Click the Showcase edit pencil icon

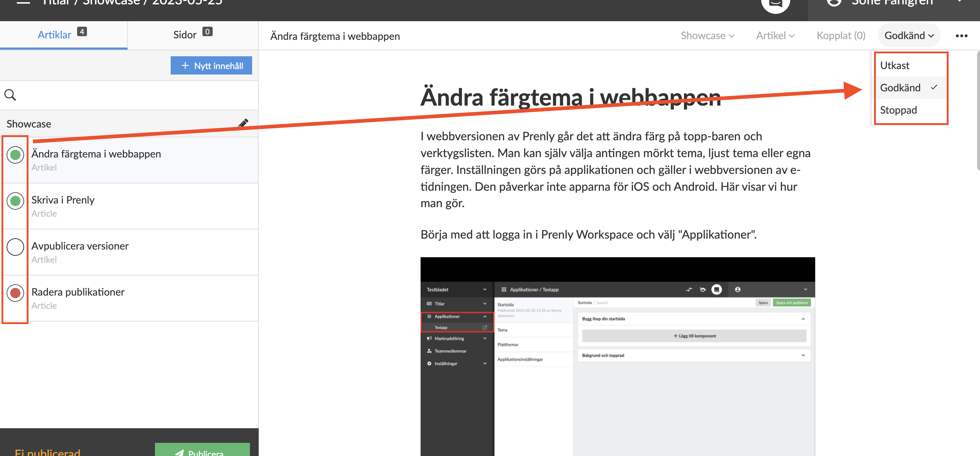[243, 123]
